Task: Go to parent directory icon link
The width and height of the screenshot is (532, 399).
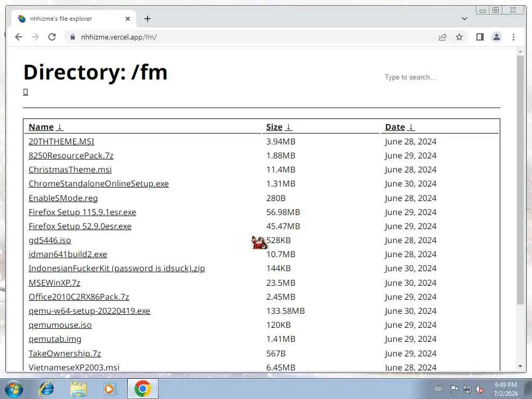Action: click(x=25, y=92)
